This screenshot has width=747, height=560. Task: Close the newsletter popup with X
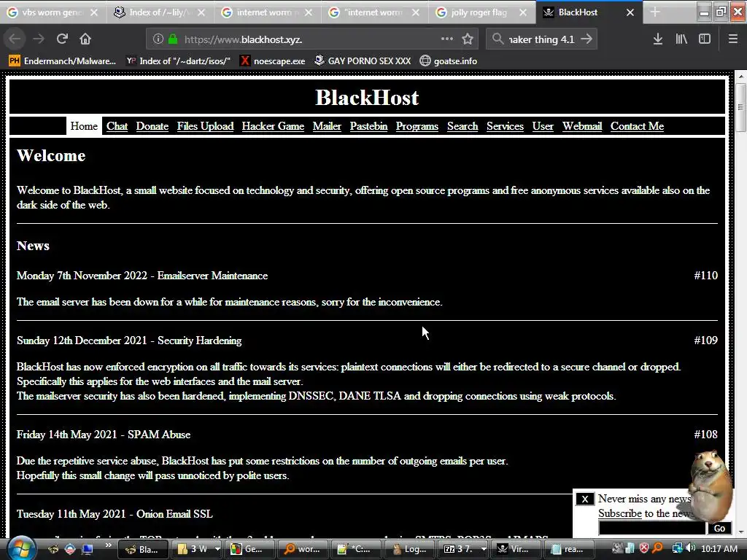point(585,499)
